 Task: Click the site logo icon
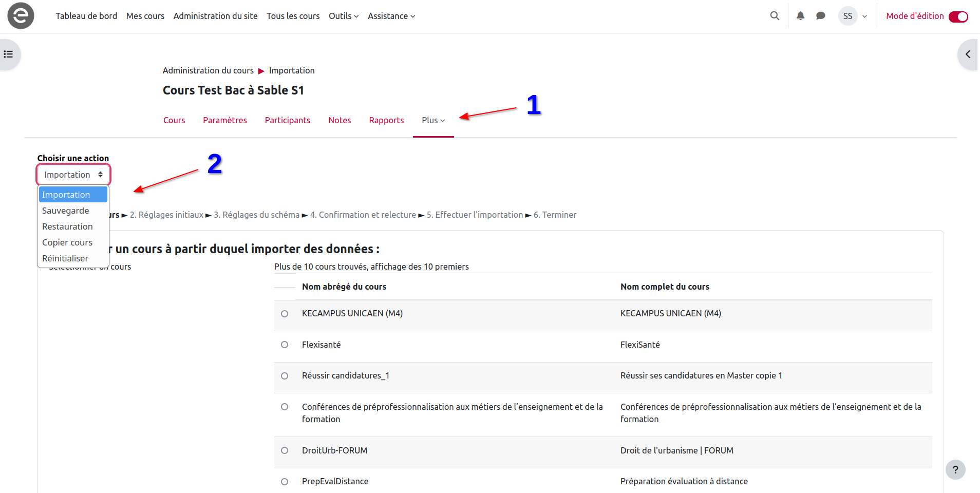tap(21, 16)
